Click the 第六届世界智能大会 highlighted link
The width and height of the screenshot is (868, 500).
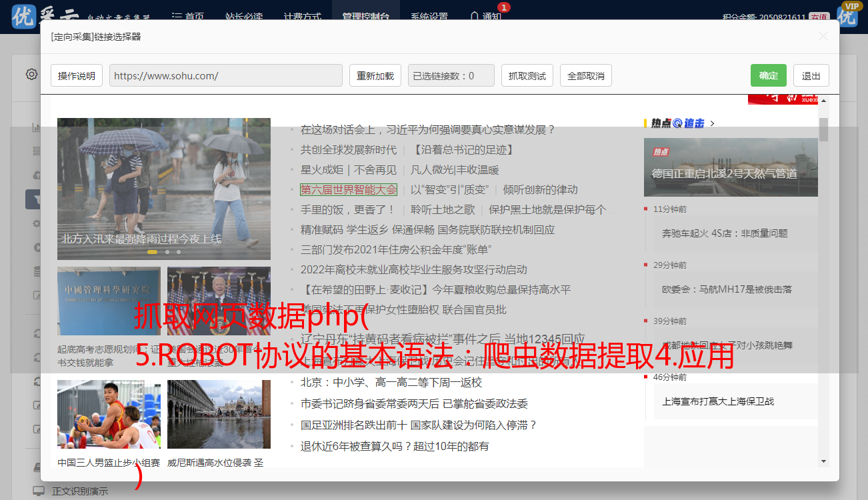click(x=348, y=189)
